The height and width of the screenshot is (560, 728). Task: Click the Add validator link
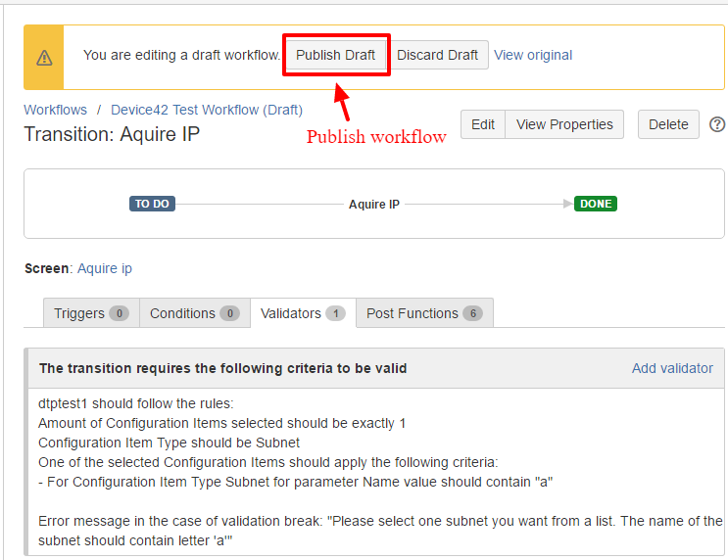click(672, 368)
